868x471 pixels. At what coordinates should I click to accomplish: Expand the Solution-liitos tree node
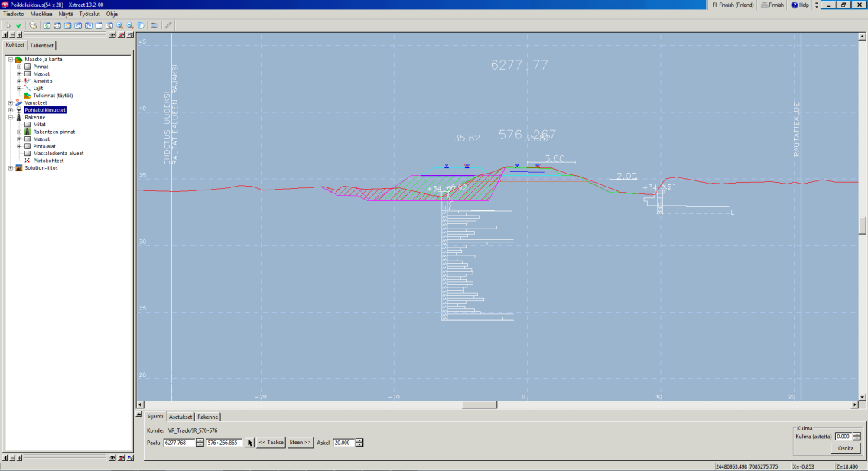click(11, 168)
